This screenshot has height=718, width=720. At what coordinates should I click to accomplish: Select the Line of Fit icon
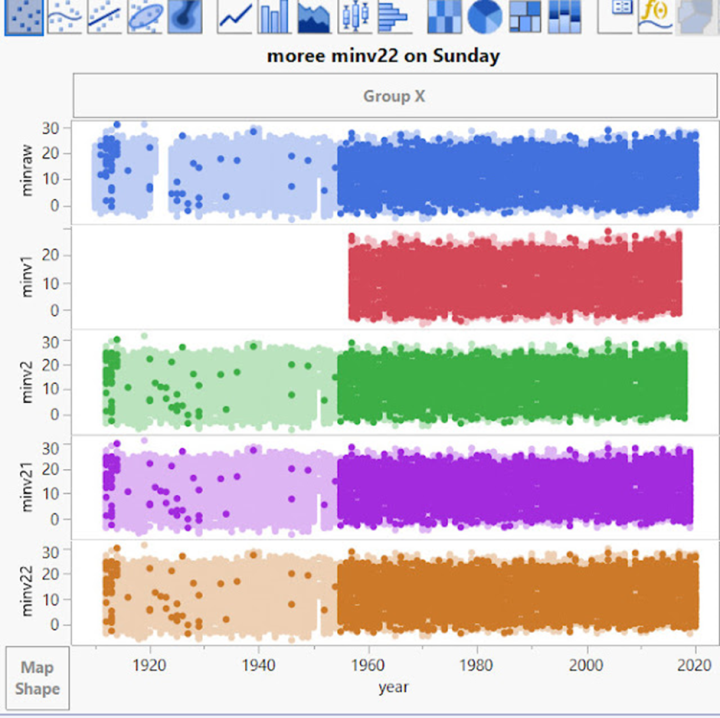point(104,15)
